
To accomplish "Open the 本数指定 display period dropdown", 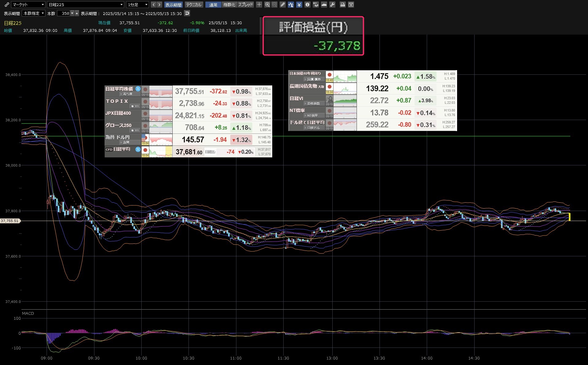I will coord(34,13).
